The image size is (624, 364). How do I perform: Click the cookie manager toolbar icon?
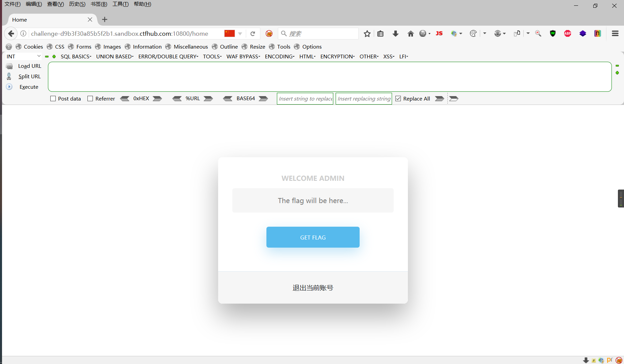[473, 33]
